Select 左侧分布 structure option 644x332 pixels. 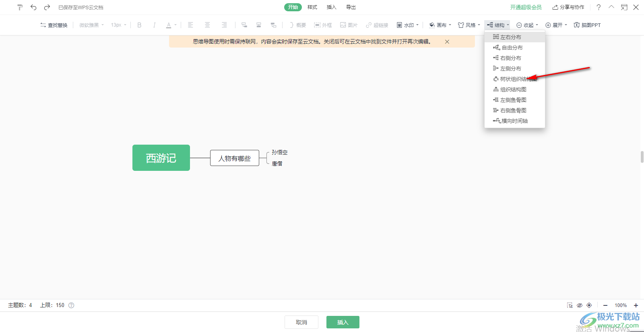click(515, 68)
